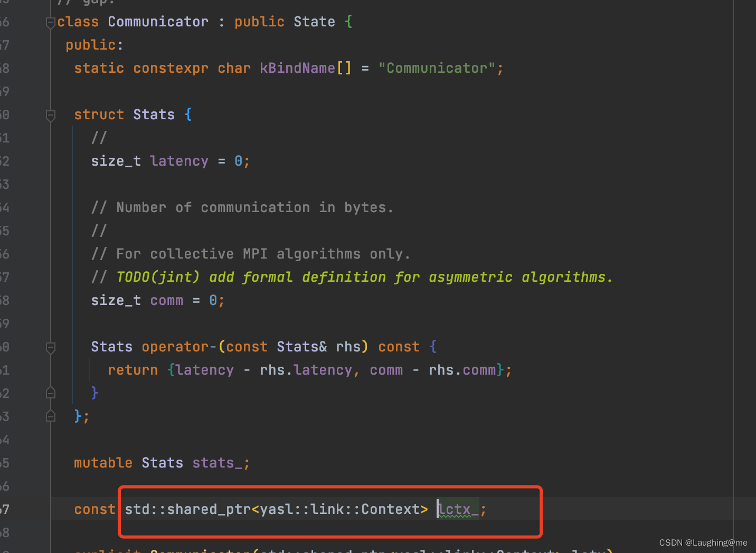Click the string literal "Communicator" in quotes
Screen dimensions: 756x553
coord(437,68)
